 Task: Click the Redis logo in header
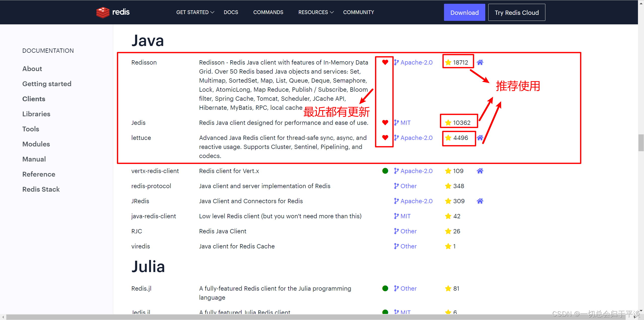pos(113,12)
